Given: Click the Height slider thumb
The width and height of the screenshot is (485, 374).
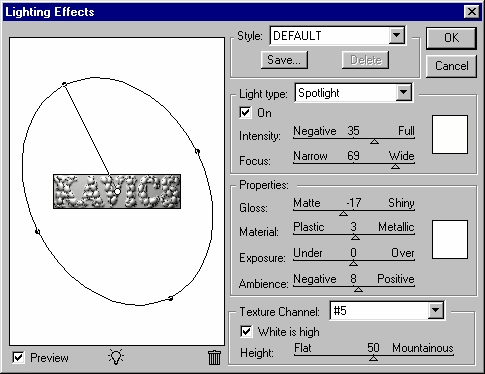Looking at the screenshot, I should (373, 358).
